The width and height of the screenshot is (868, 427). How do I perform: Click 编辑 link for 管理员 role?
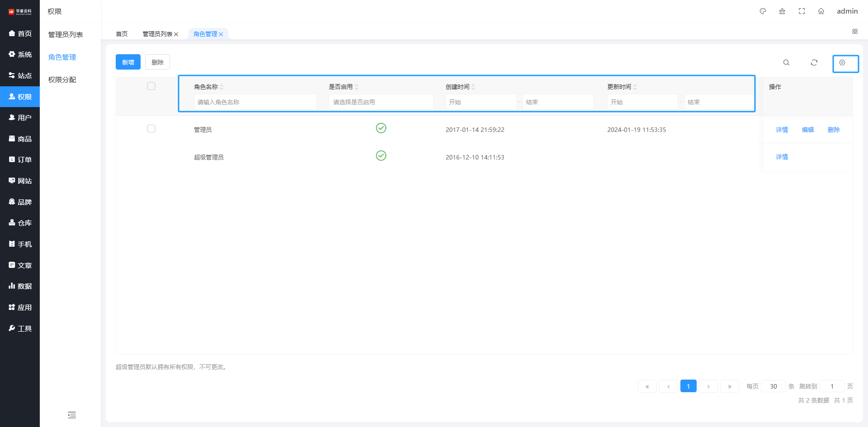coord(807,130)
